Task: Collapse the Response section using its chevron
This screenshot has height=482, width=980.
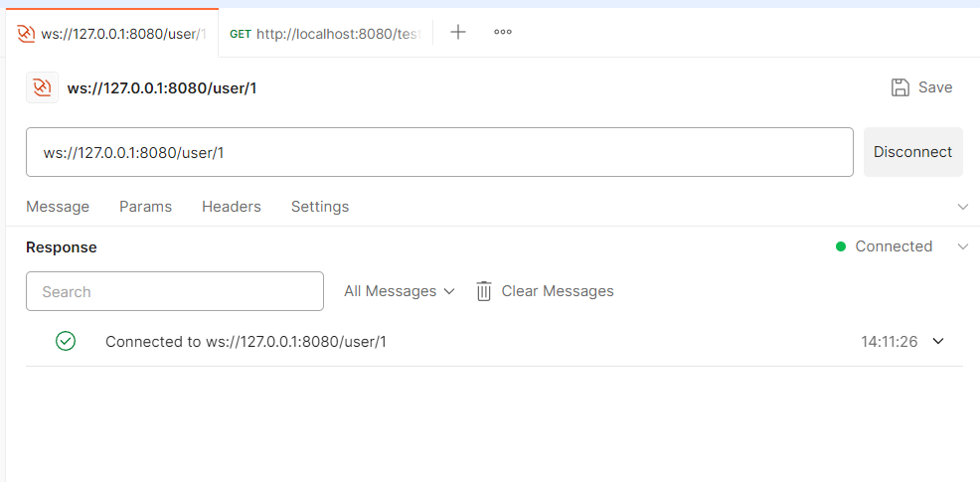Action: point(962,246)
